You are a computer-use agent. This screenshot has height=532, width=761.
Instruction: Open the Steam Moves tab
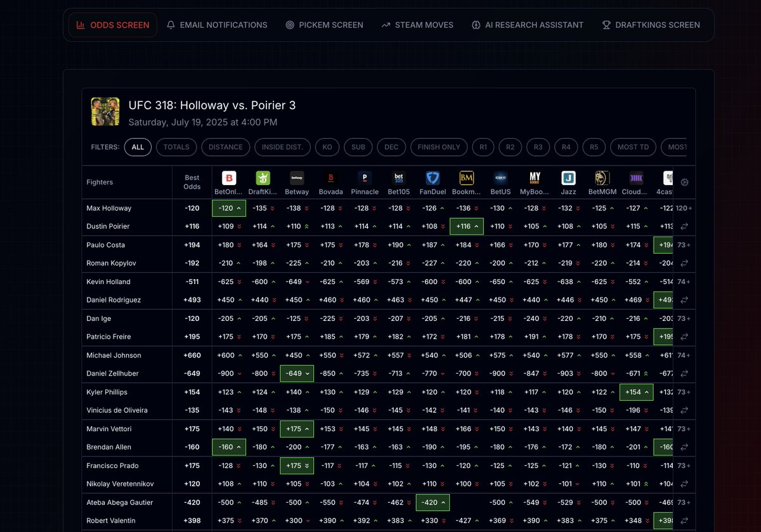coord(417,25)
